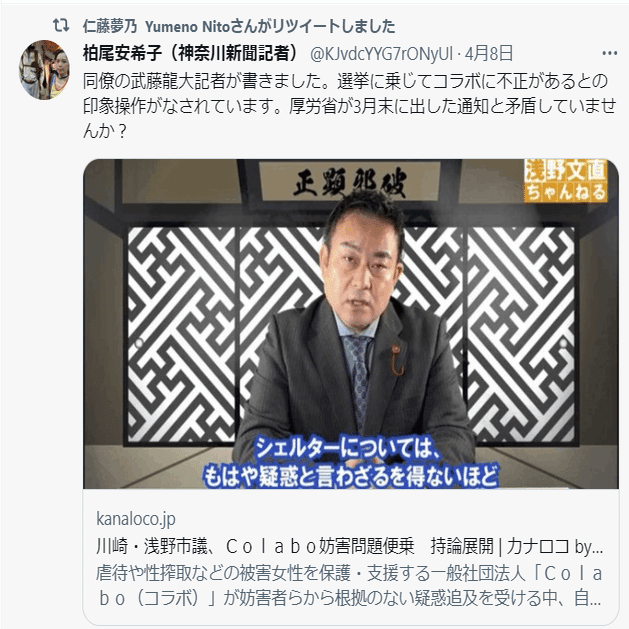Visit the kanaloco.jp domain link in the card
629x629 pixels.
click(136, 519)
